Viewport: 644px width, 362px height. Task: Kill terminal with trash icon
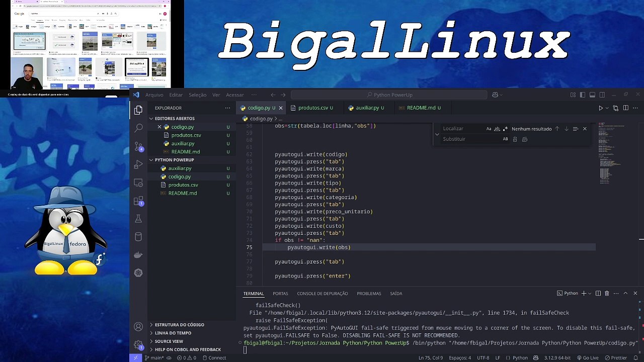(x=607, y=293)
